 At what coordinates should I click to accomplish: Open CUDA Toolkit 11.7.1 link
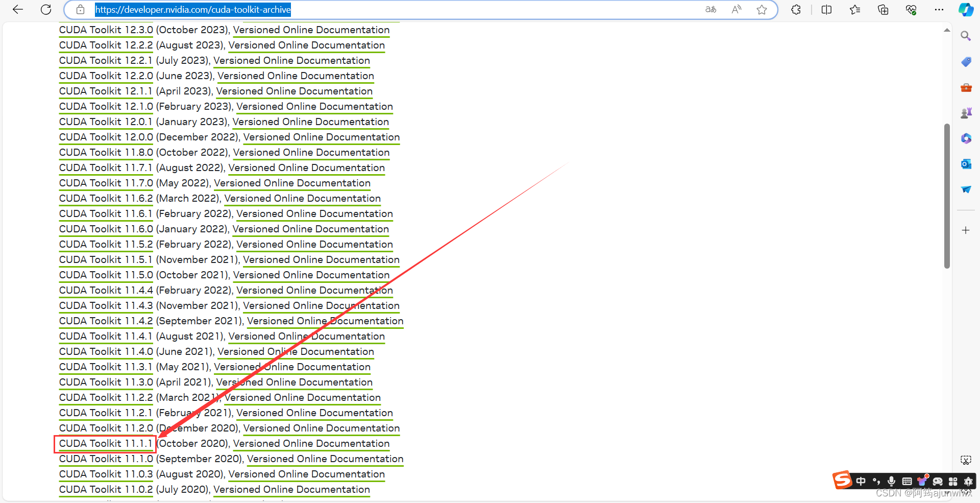click(106, 167)
